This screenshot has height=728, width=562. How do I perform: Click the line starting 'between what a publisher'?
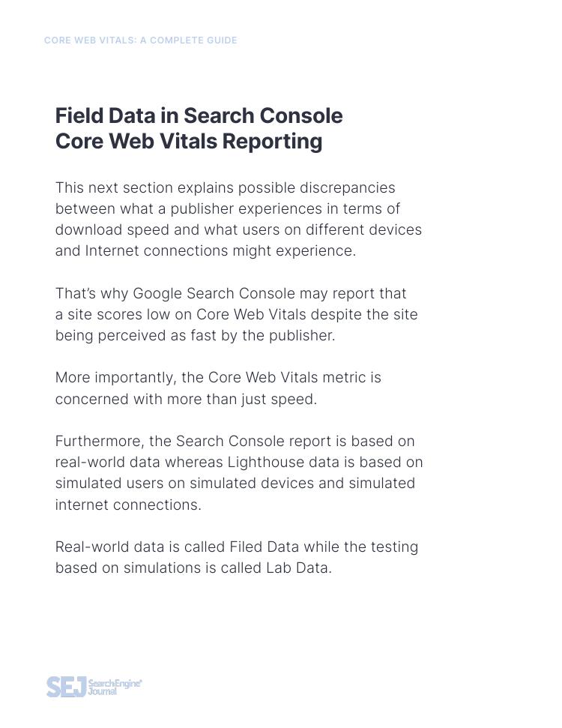(227, 208)
